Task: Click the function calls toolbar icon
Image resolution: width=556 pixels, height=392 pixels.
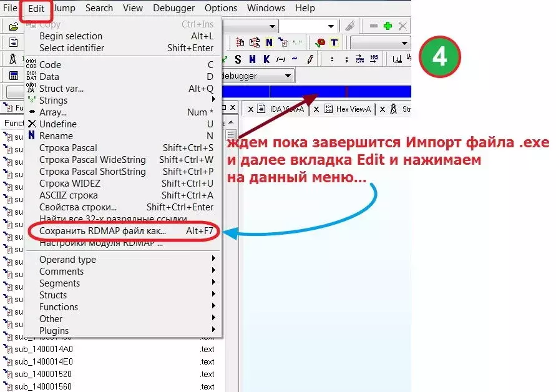Action: (x=283, y=42)
